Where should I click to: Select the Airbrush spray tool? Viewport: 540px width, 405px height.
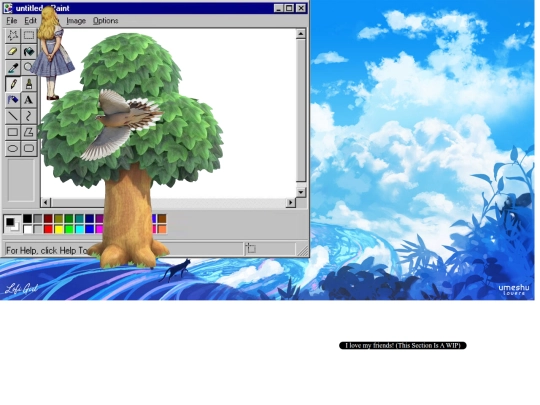[13, 100]
